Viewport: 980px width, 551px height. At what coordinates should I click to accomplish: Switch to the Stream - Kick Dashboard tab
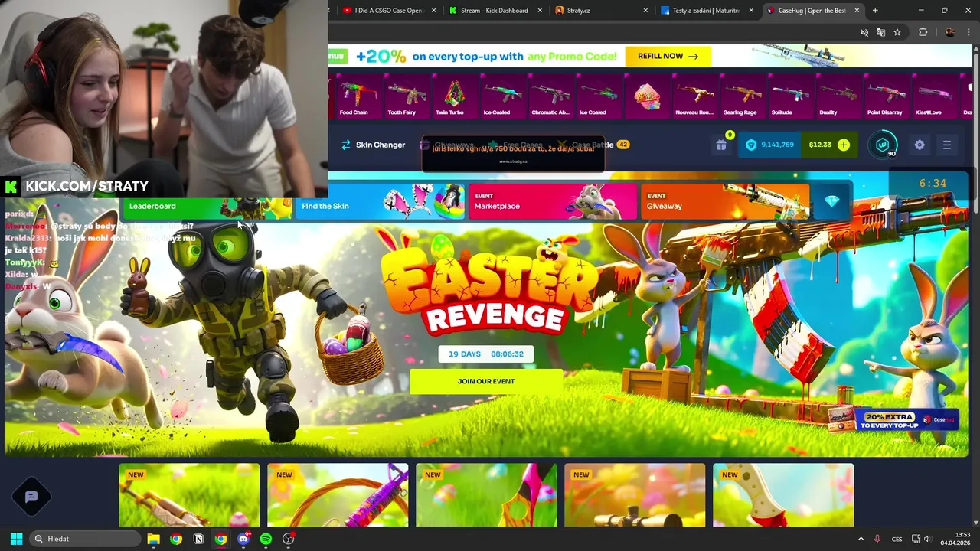[x=495, y=11]
